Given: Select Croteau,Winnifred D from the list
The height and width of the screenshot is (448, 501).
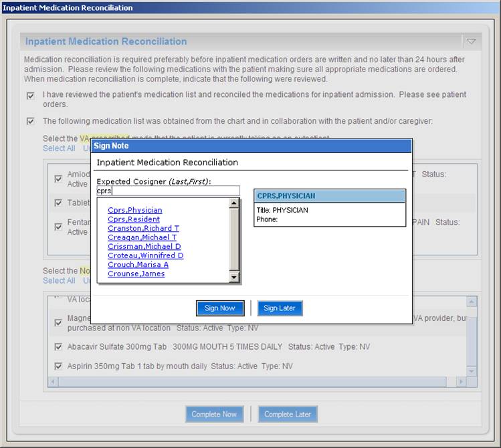Looking at the screenshot, I should [145, 255].
